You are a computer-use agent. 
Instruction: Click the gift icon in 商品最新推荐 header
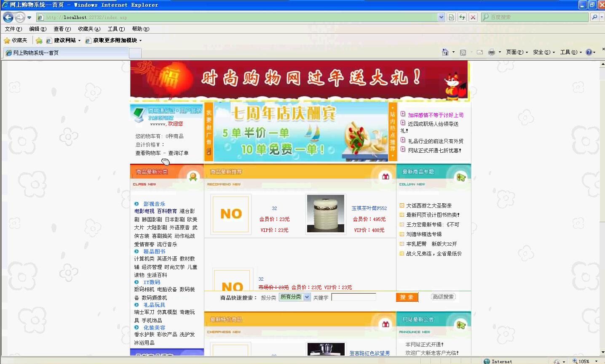point(385,177)
